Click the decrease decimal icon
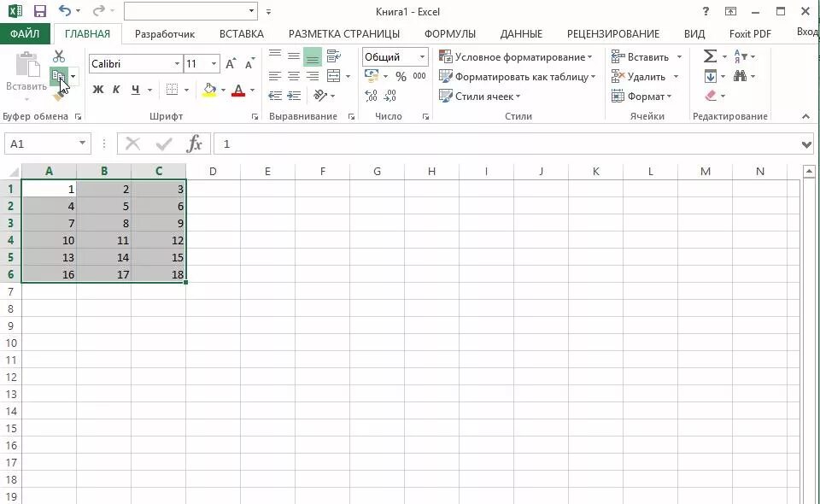Image resolution: width=820 pixels, height=504 pixels. [x=390, y=96]
